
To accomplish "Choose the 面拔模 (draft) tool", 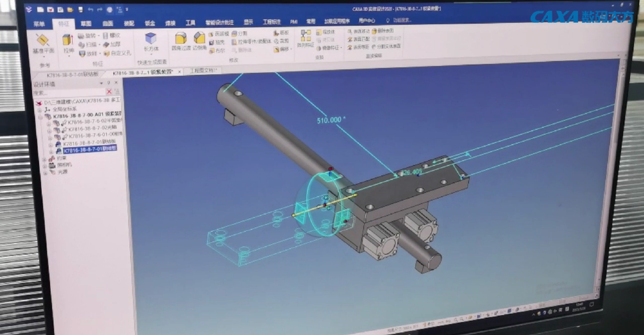I will 219,34.
